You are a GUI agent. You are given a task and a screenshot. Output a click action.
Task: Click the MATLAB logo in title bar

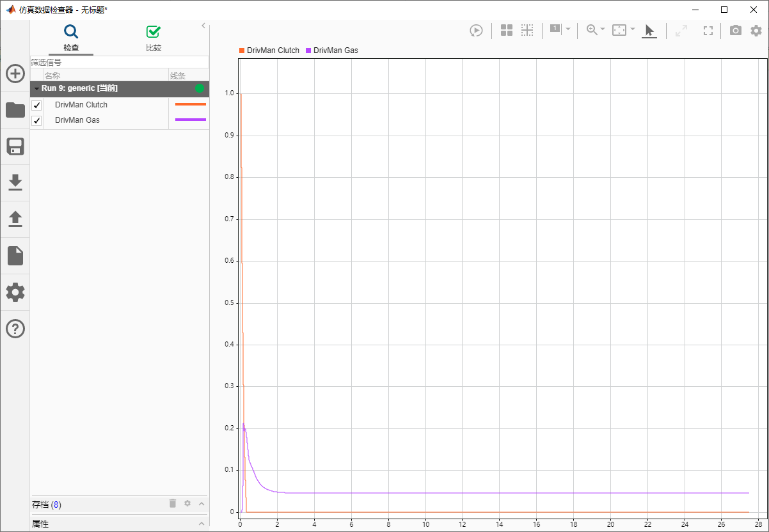tap(10, 9)
